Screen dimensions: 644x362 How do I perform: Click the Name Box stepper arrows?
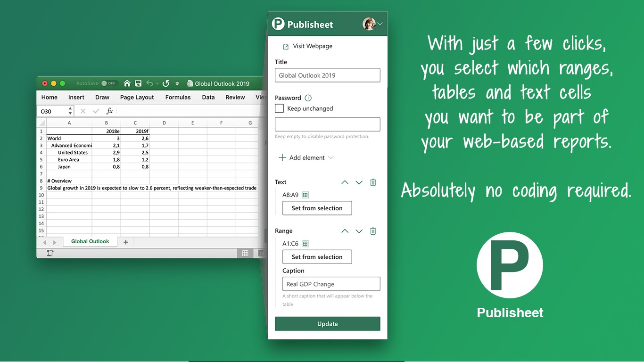pyautogui.click(x=70, y=111)
